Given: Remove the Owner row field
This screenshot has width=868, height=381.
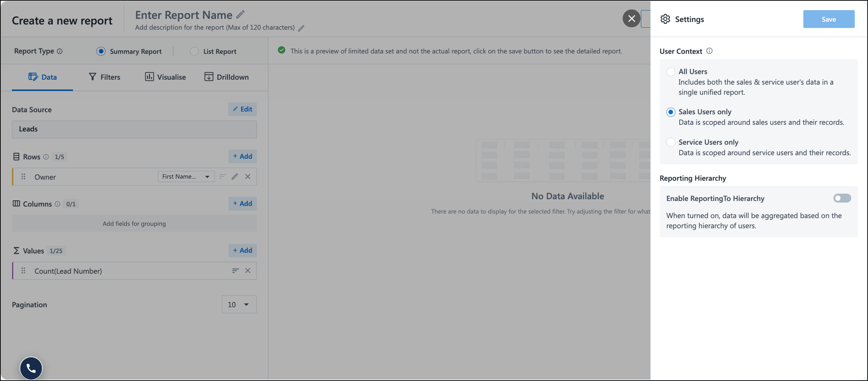Looking at the screenshot, I should click(x=248, y=177).
